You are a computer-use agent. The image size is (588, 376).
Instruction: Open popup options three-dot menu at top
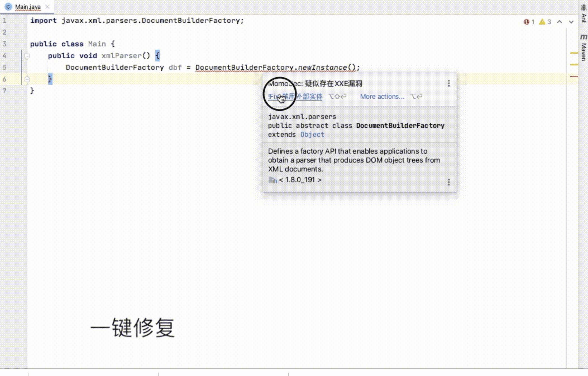pyautogui.click(x=449, y=83)
